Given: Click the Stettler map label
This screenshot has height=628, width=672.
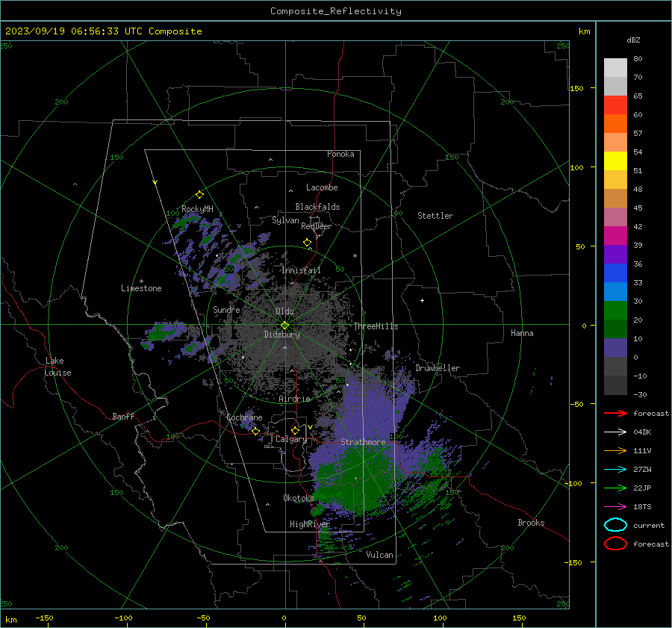Looking at the screenshot, I should coord(435,216).
